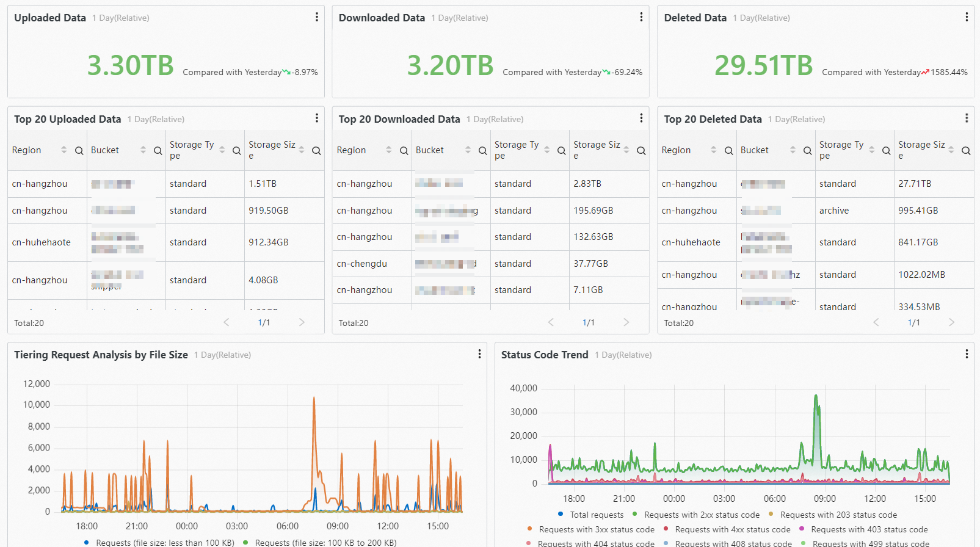980x547 pixels.
Task: Search Region column in Top 20 Uploaded table
Action: tap(79, 150)
